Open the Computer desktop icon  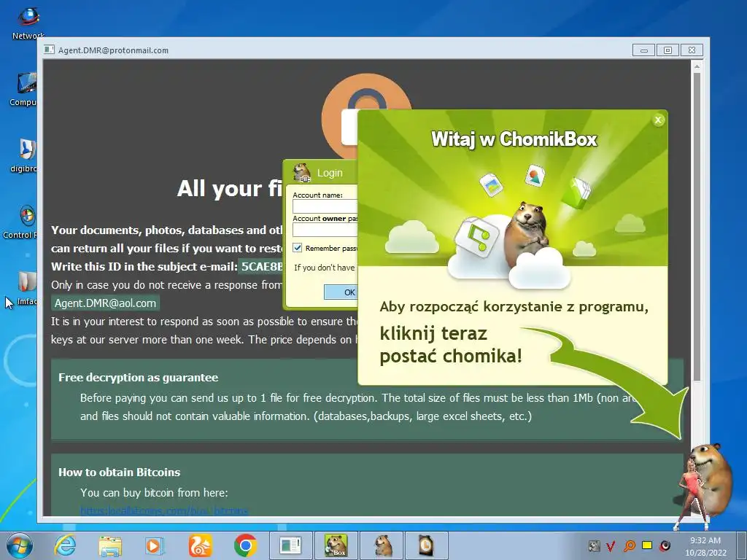pyautogui.click(x=23, y=90)
